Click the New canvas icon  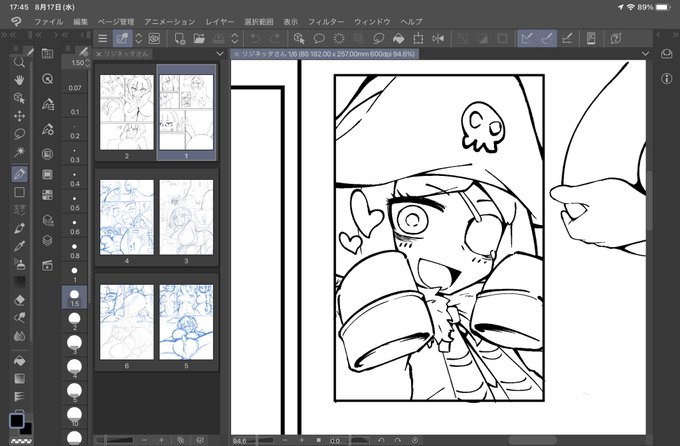point(180,39)
